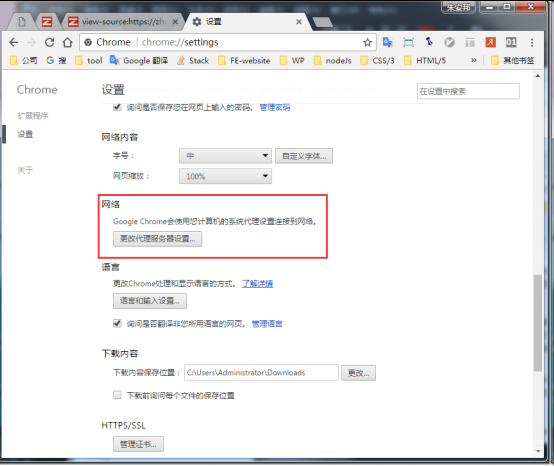554x466 pixels.
Task: Click the 更改 download location button
Action: (x=358, y=373)
